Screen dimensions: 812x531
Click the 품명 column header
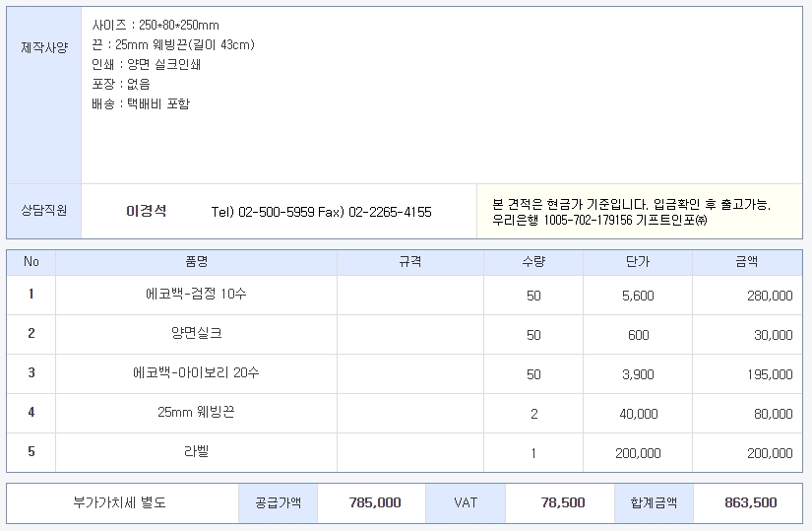[197, 262]
